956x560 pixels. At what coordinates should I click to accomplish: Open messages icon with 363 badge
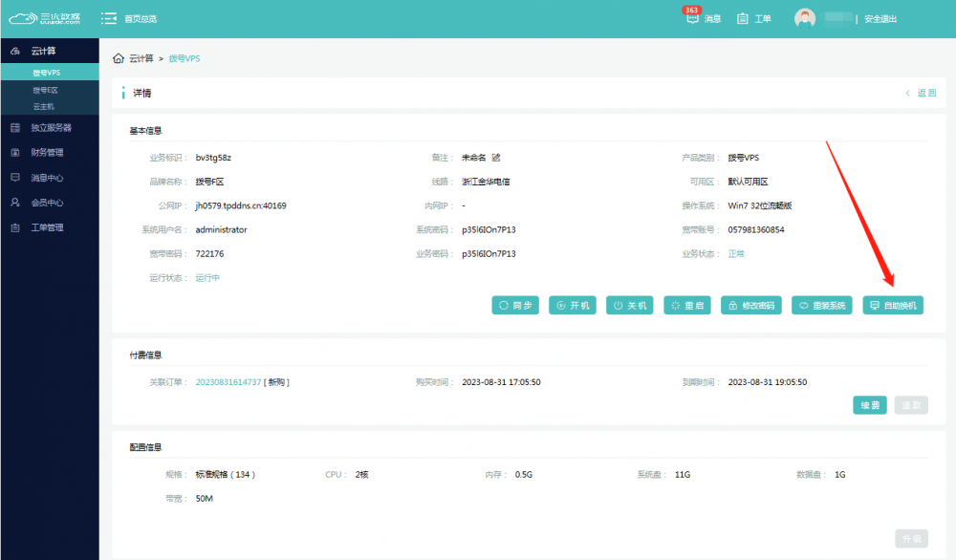tap(692, 17)
